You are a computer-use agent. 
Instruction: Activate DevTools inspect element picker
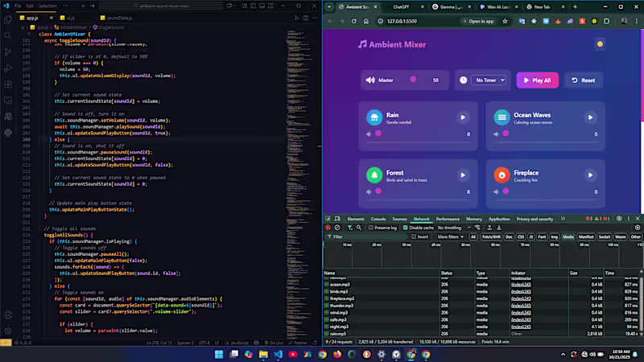pyautogui.click(x=328, y=219)
